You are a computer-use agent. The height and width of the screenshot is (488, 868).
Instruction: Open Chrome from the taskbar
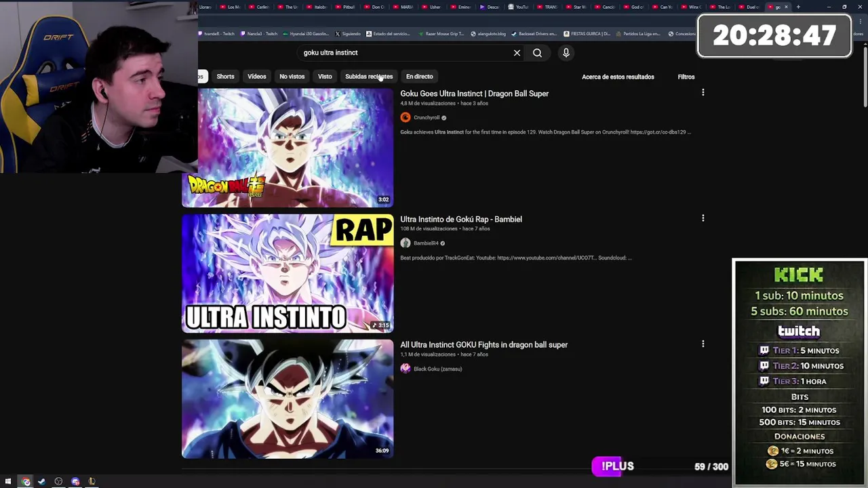tap(26, 481)
